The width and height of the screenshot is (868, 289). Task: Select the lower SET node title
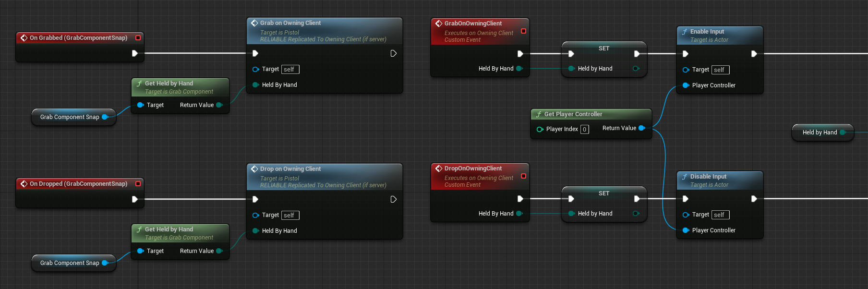coord(604,193)
